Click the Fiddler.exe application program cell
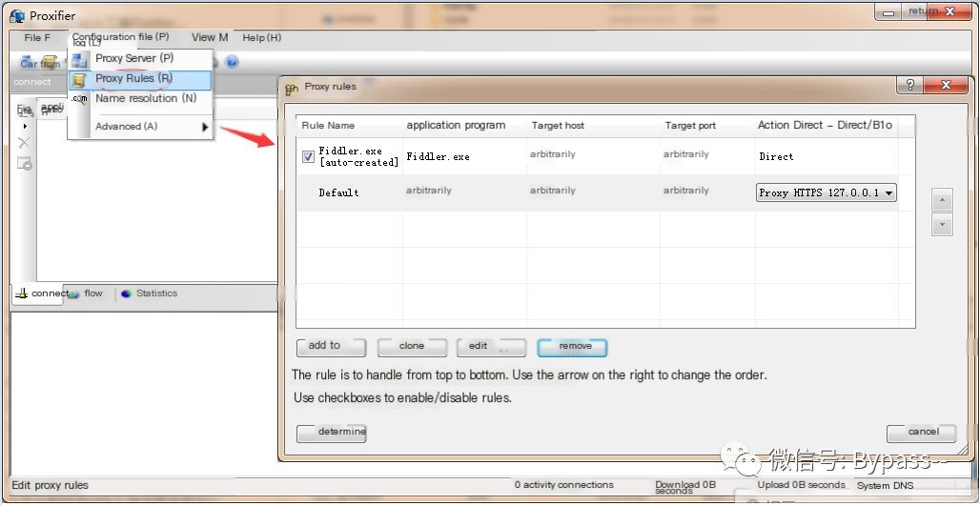 pos(439,157)
